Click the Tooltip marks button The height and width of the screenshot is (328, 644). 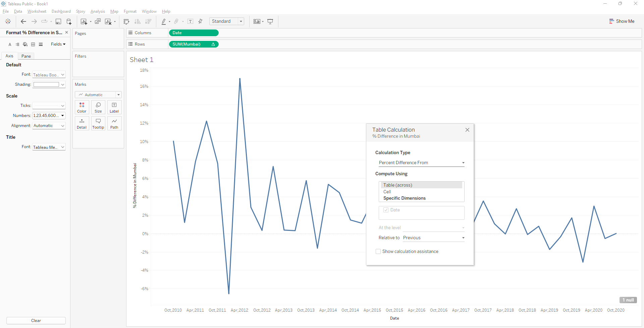98,124
